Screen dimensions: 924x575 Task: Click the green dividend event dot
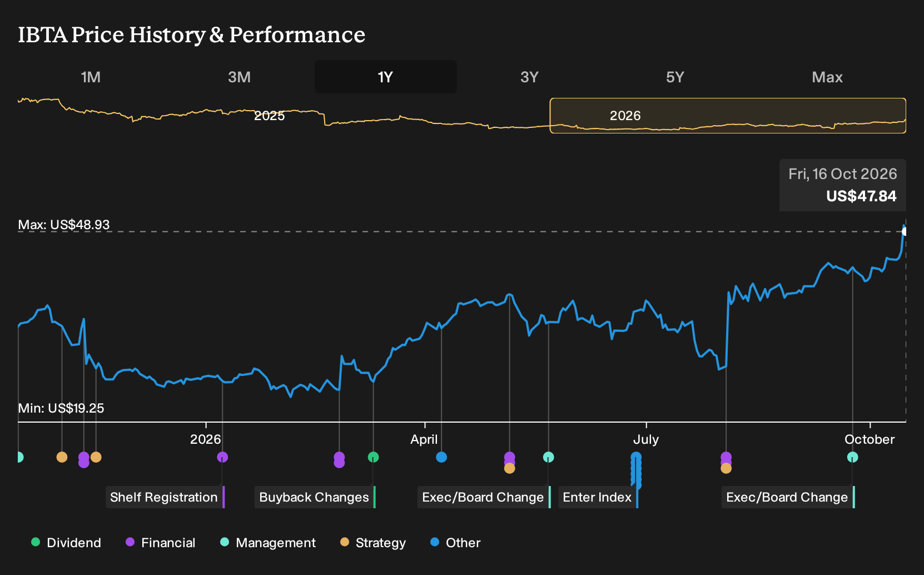coord(373,457)
